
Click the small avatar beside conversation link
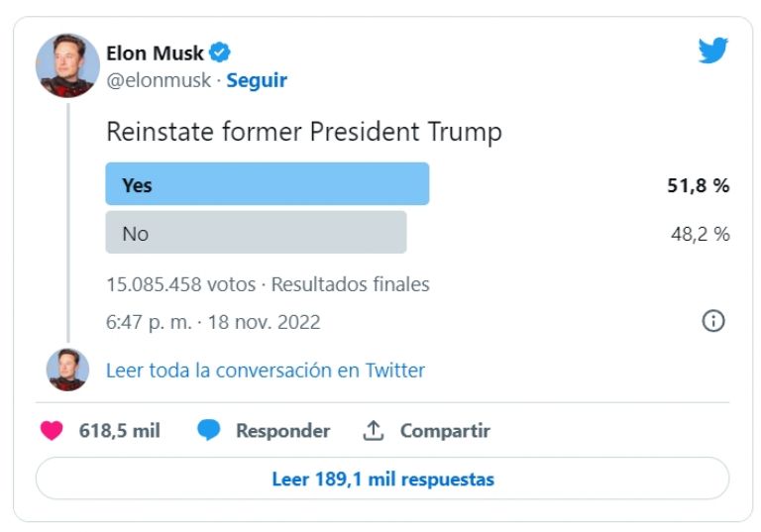pos(67,370)
